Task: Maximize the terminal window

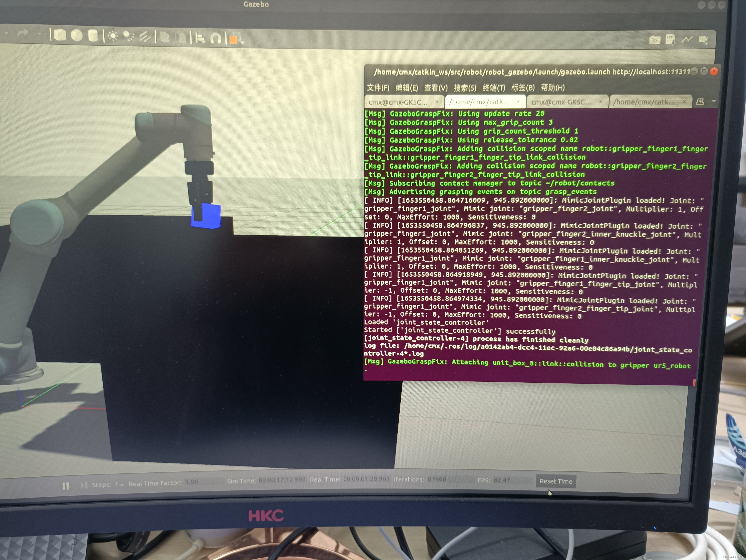Action: pyautogui.click(x=704, y=71)
